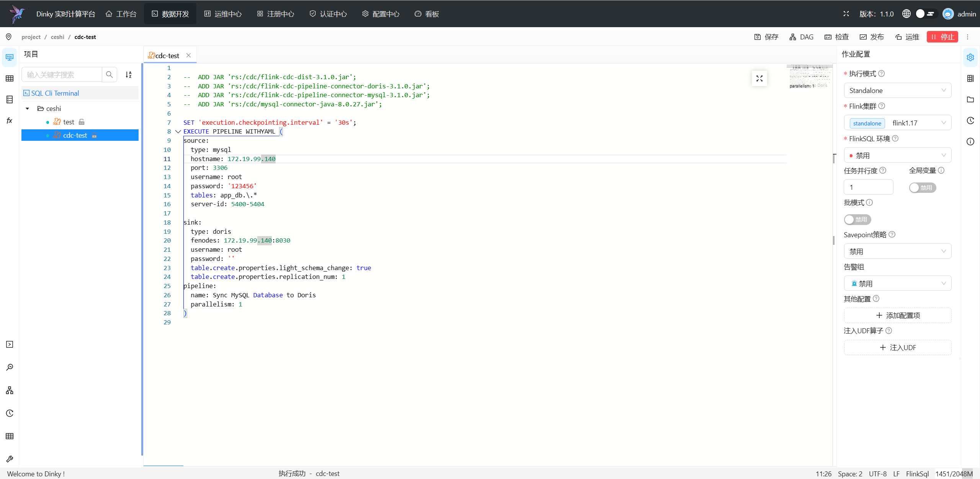Go to 注册中心 menu

(x=276, y=14)
